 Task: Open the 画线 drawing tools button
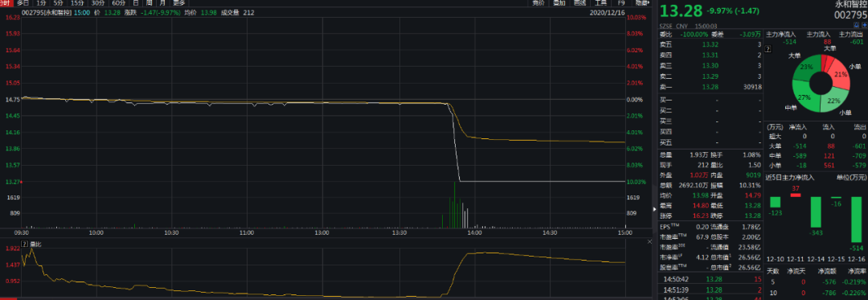coord(579,2)
